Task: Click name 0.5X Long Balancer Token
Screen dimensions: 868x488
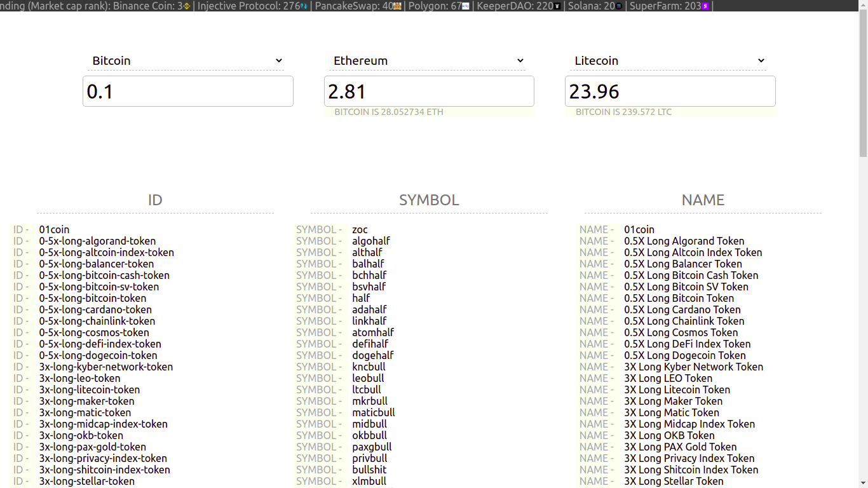Action: [x=683, y=264]
